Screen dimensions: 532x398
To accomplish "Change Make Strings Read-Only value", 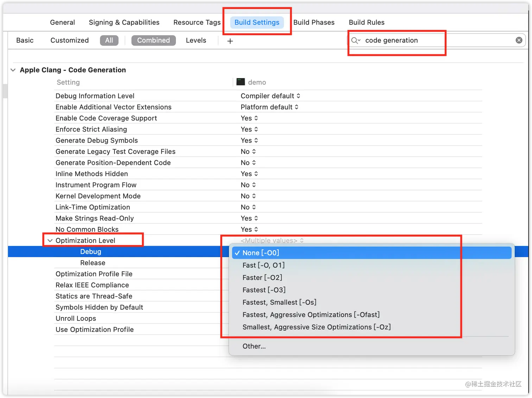I will tap(249, 218).
